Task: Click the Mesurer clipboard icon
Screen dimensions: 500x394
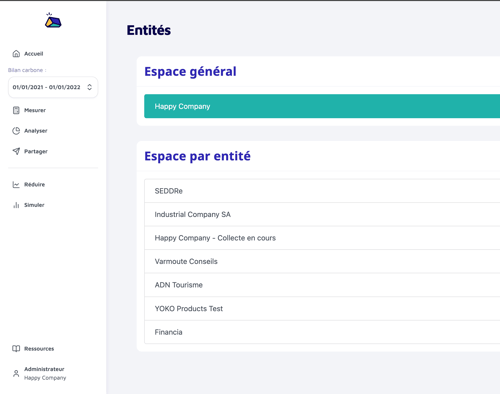Action: [16, 110]
